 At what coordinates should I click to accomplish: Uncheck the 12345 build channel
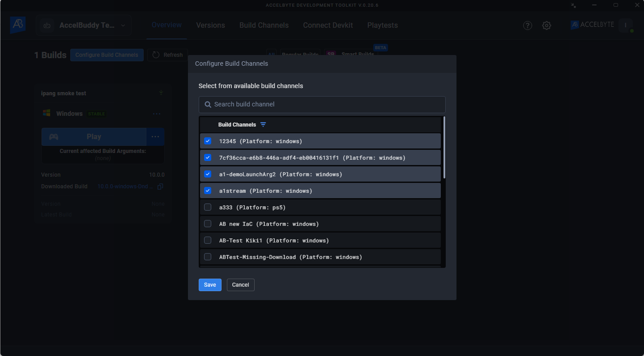click(208, 141)
